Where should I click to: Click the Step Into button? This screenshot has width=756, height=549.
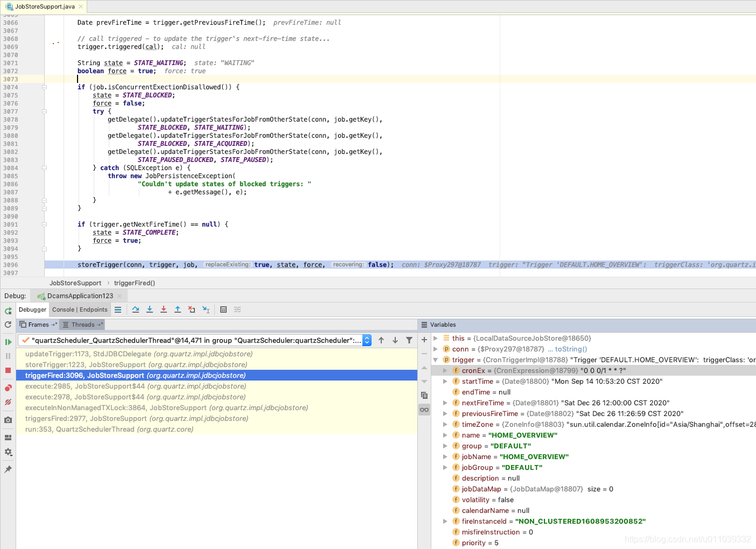(150, 309)
